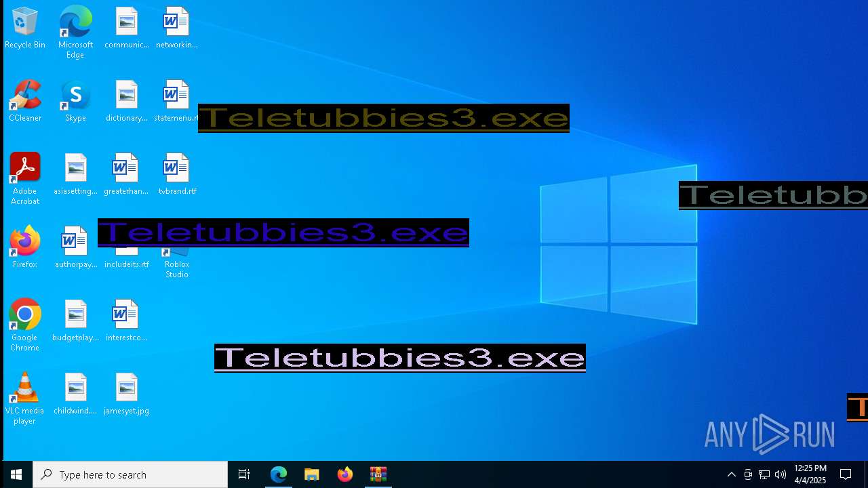Switch to WinRAR app in taskbar
This screenshot has width=868, height=488.
click(x=378, y=474)
